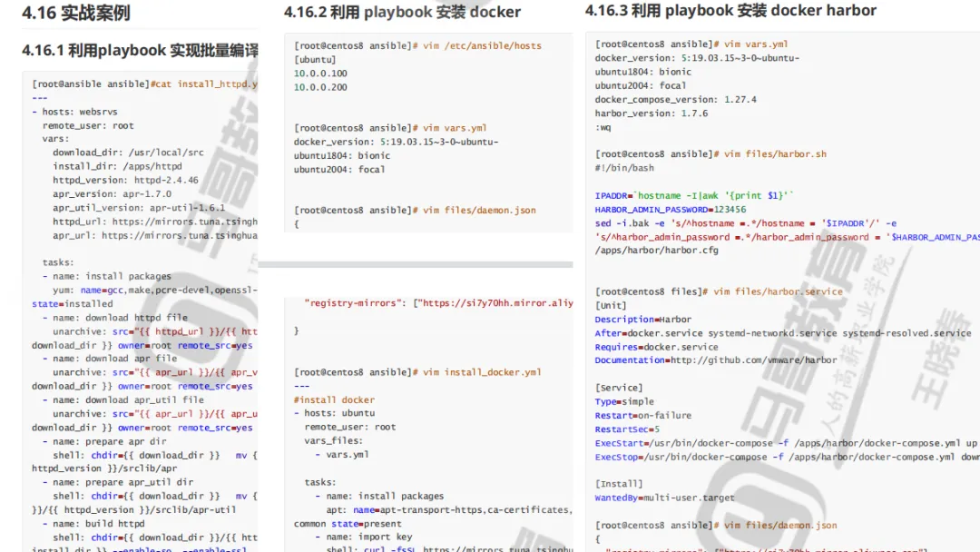Select the line beginning "yum: name=gcc,make,pcre-devel"

(155, 290)
